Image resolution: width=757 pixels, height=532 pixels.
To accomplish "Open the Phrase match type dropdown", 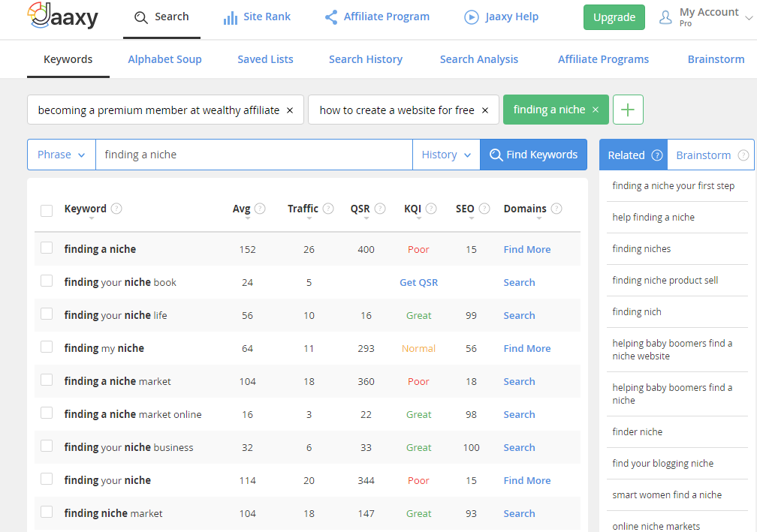I will click(x=62, y=155).
